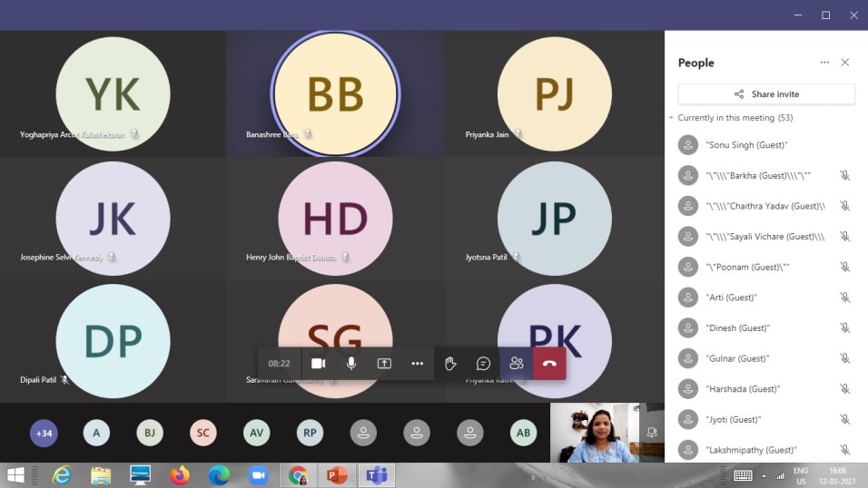Hide the participants panel from the toolbar
This screenshot has width=868, height=488.
click(x=517, y=364)
